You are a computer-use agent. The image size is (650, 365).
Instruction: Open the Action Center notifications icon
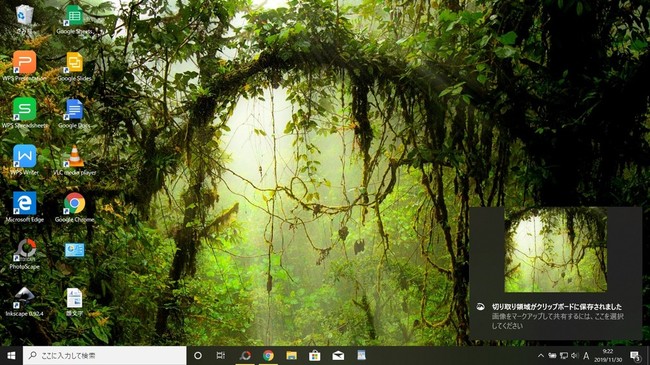pos(635,355)
